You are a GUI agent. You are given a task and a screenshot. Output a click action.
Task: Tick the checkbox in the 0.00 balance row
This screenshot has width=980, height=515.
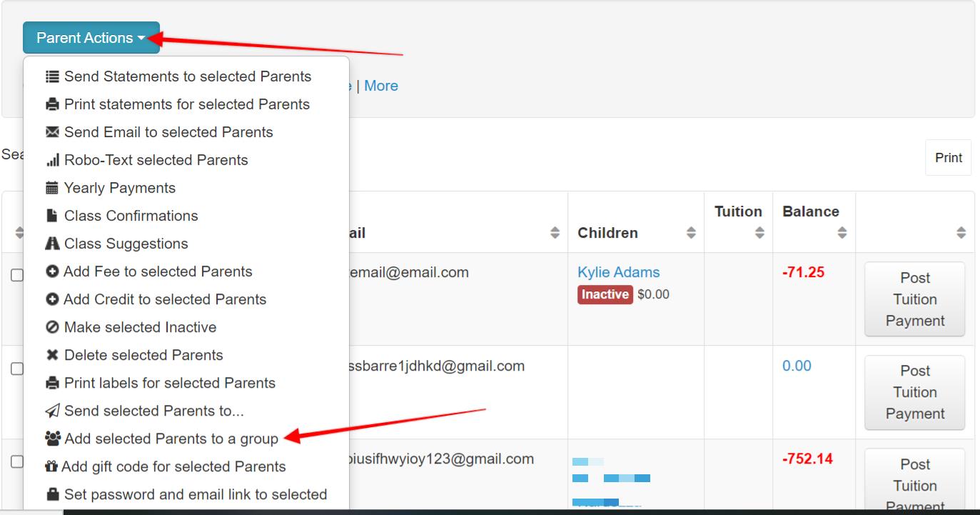(x=16, y=369)
